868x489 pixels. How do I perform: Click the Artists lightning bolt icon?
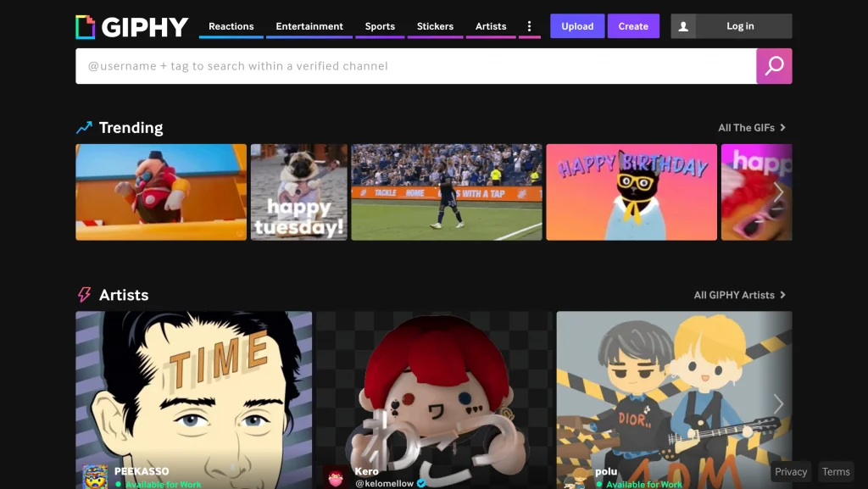coord(84,294)
